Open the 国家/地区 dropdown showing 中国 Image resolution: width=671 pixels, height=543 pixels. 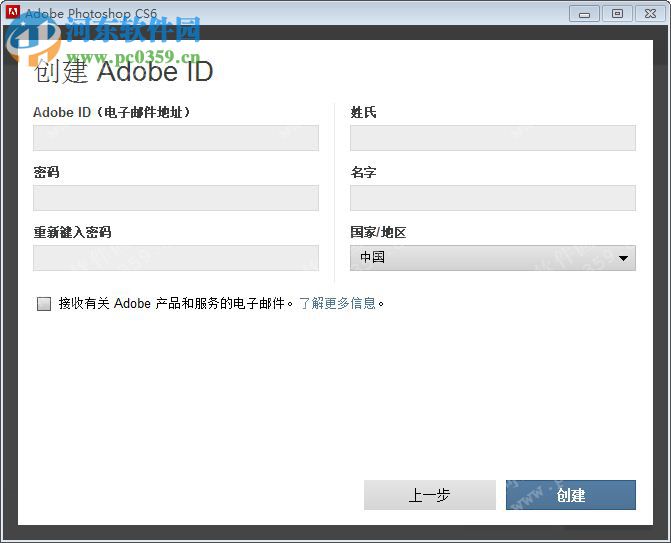point(493,258)
